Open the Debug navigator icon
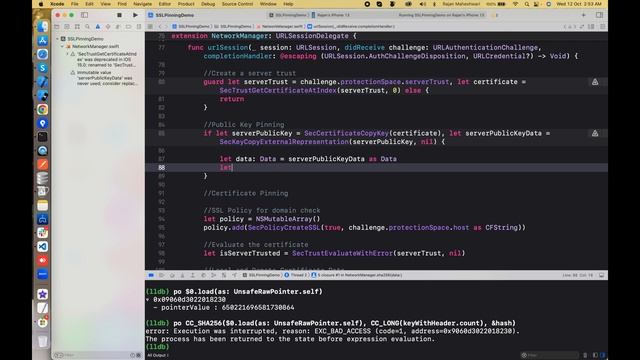The height and width of the screenshot is (360, 640). coord(118,27)
